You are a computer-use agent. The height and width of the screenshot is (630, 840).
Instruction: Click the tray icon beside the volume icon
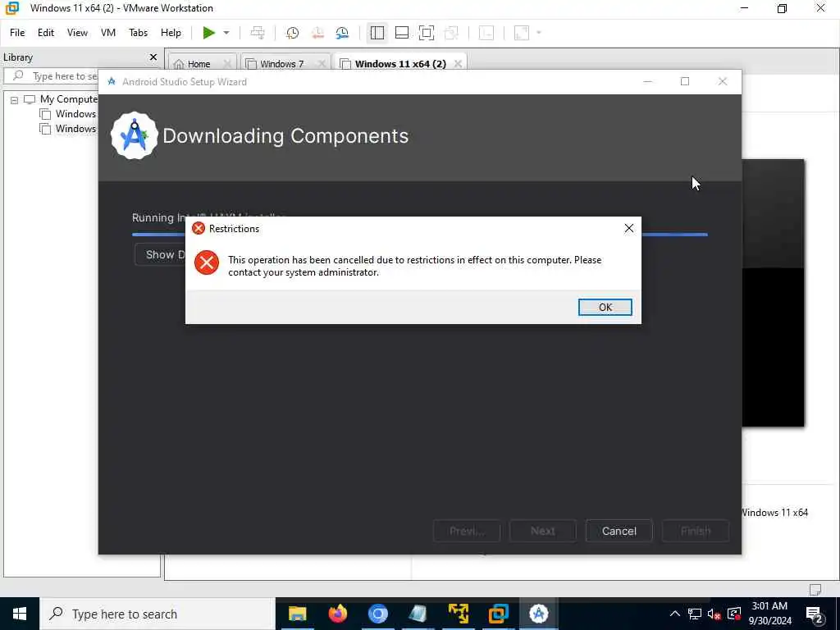(734, 614)
